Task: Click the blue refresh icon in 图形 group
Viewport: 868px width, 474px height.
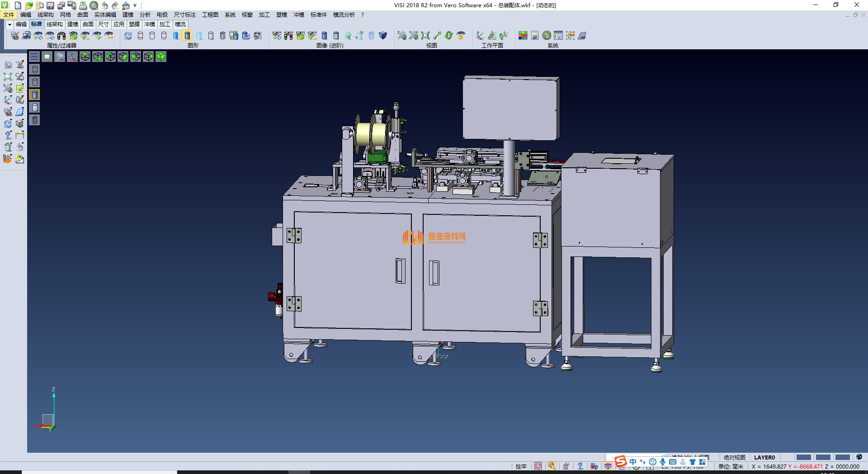Action: click(128, 36)
